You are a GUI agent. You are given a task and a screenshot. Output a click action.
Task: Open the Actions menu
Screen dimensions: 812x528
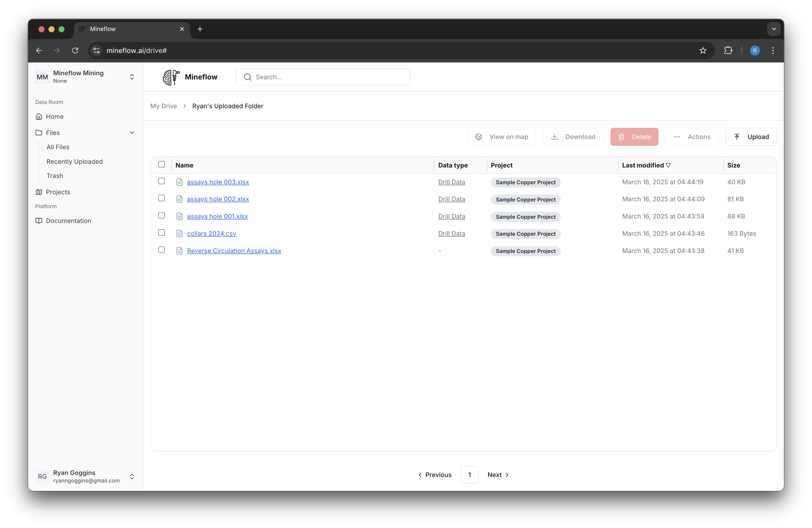tap(692, 137)
